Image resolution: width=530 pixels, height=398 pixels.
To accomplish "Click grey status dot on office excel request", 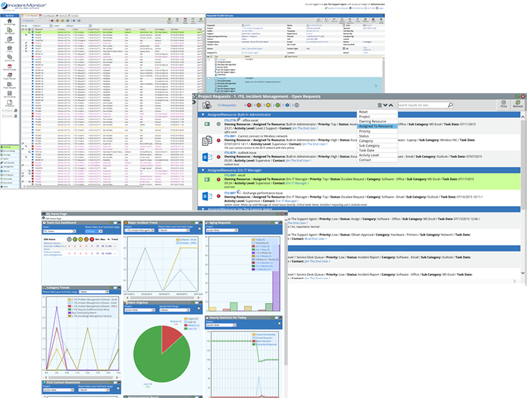I will click(219, 124).
